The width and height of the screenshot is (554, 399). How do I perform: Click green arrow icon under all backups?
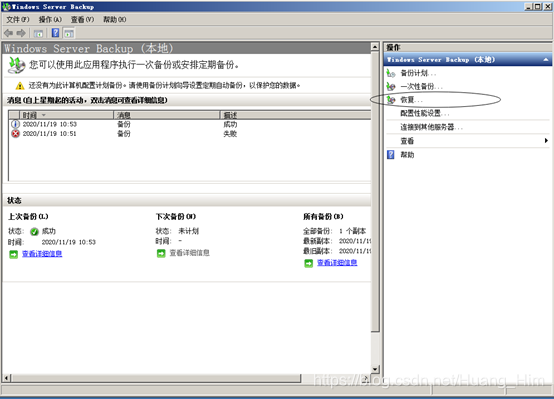(308, 263)
